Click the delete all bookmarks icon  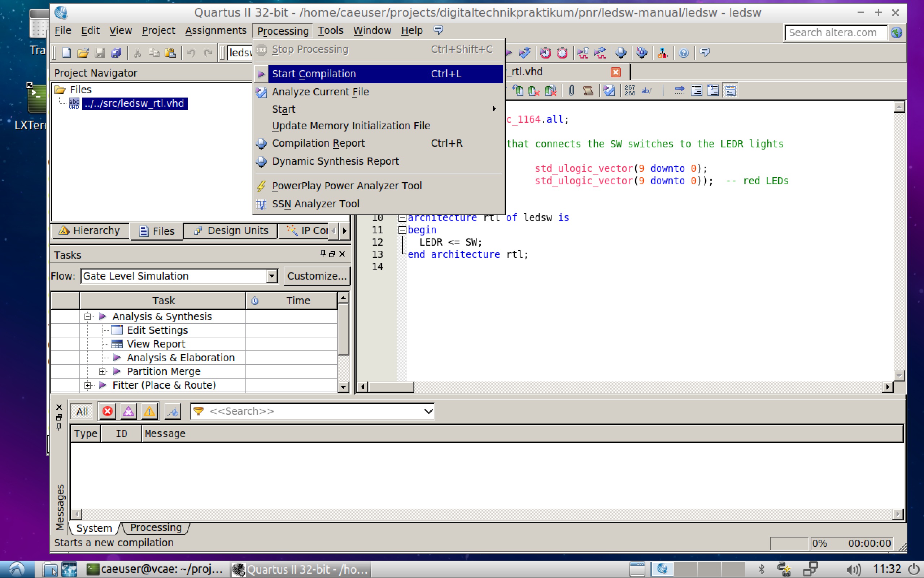coord(550,91)
